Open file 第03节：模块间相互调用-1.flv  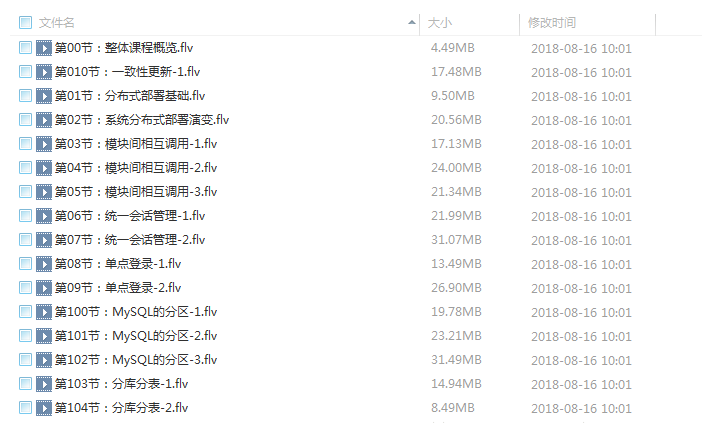pyautogui.click(x=136, y=144)
